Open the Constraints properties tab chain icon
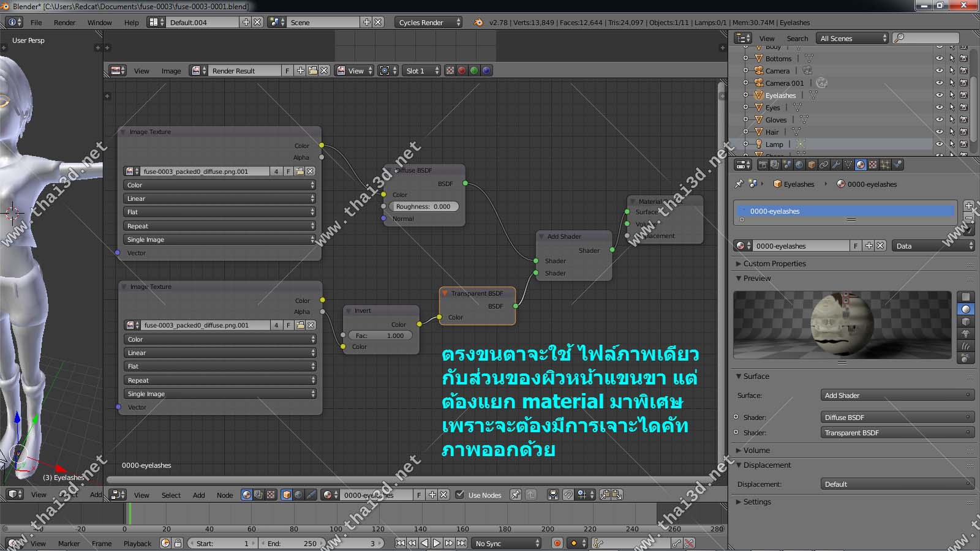Viewport: 980px width, 551px height. tap(824, 165)
